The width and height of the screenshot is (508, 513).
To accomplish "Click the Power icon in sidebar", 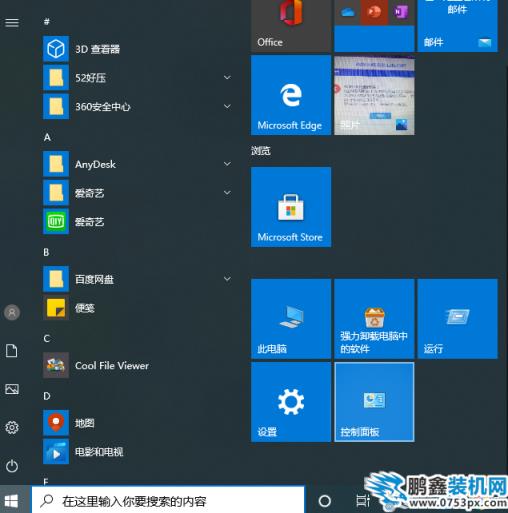I will click(12, 466).
